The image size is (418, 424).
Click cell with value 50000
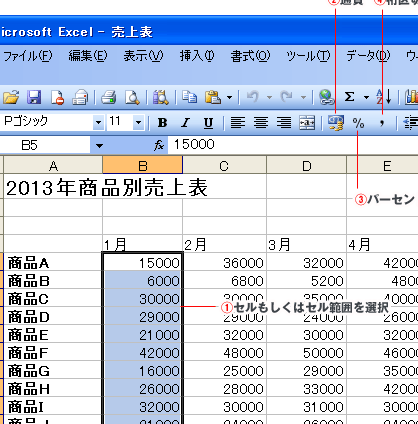tap(307, 352)
